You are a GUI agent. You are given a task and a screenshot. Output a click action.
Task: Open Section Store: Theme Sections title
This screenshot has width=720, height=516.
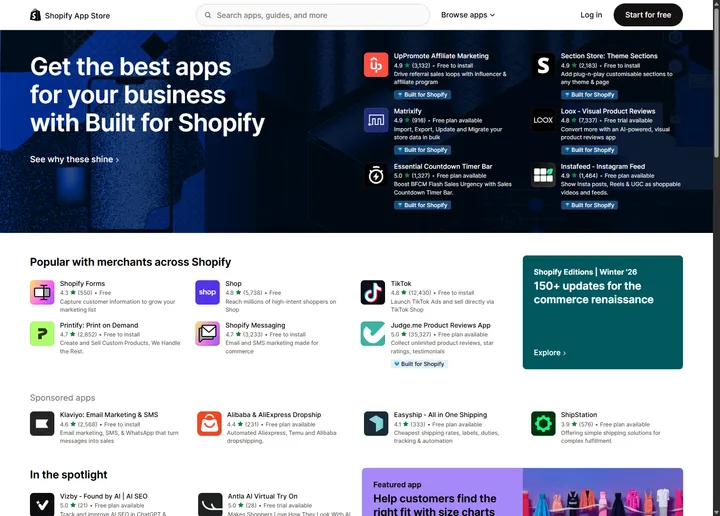609,56
